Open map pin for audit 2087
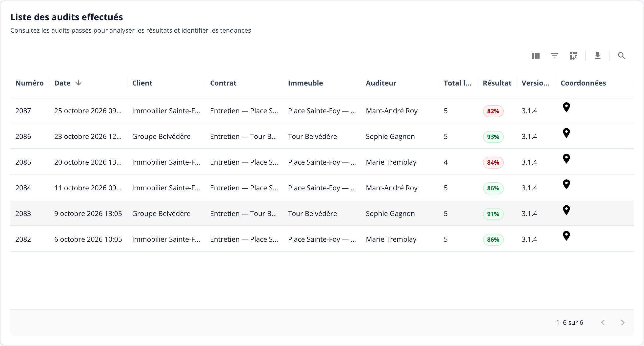The height and width of the screenshot is (346, 644). pyautogui.click(x=566, y=107)
